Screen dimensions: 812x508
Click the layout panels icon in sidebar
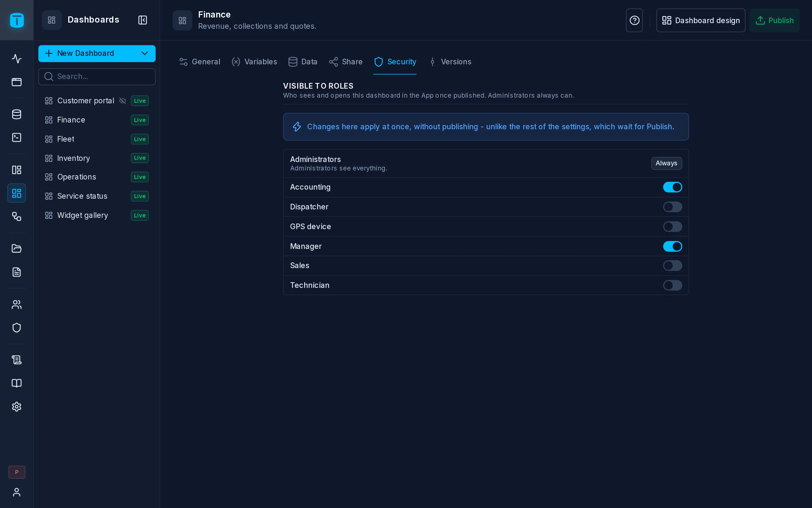click(16, 170)
